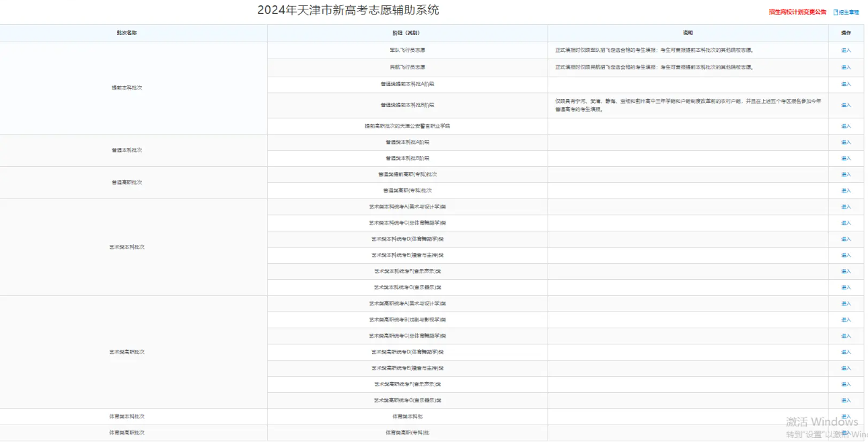
Task: Enter 艺术类高职统考F(音乐声乐)类
Action: point(846,384)
